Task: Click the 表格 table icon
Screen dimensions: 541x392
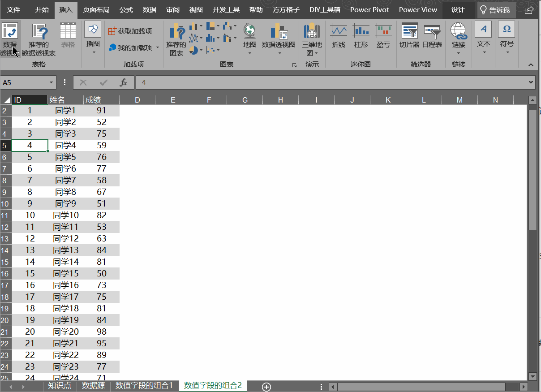Action: tap(68, 35)
